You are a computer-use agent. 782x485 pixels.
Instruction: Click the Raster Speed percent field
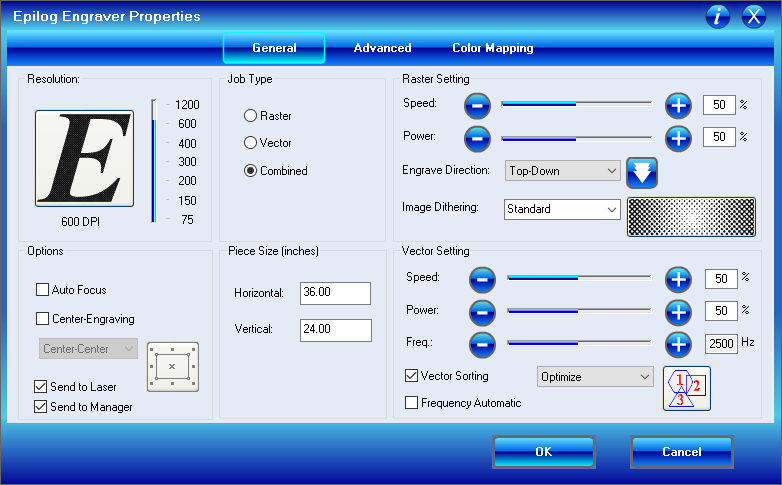click(719, 105)
